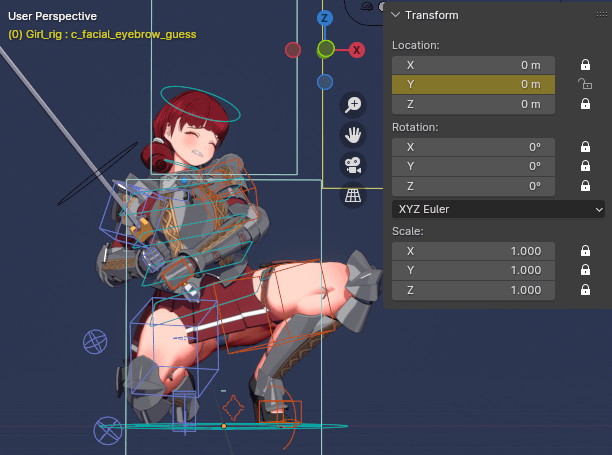Collapse the Transform panel
The height and width of the screenshot is (455, 612).
(396, 15)
